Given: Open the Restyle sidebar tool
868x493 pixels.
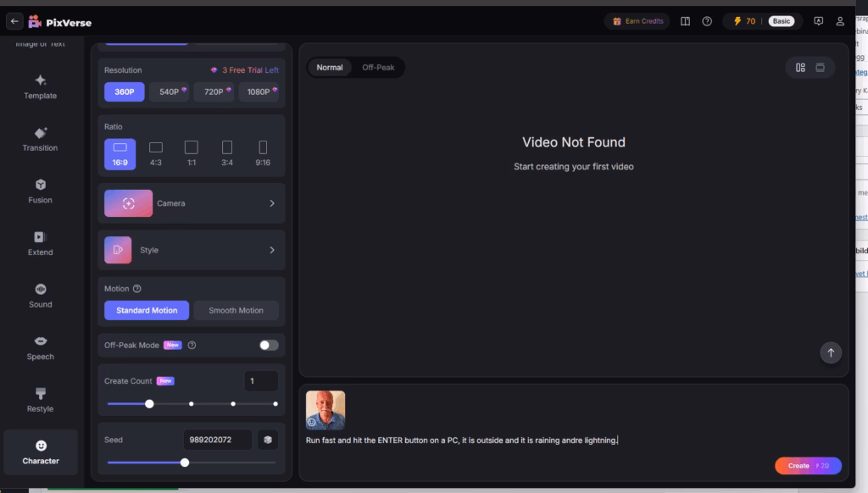Looking at the screenshot, I should pyautogui.click(x=40, y=400).
